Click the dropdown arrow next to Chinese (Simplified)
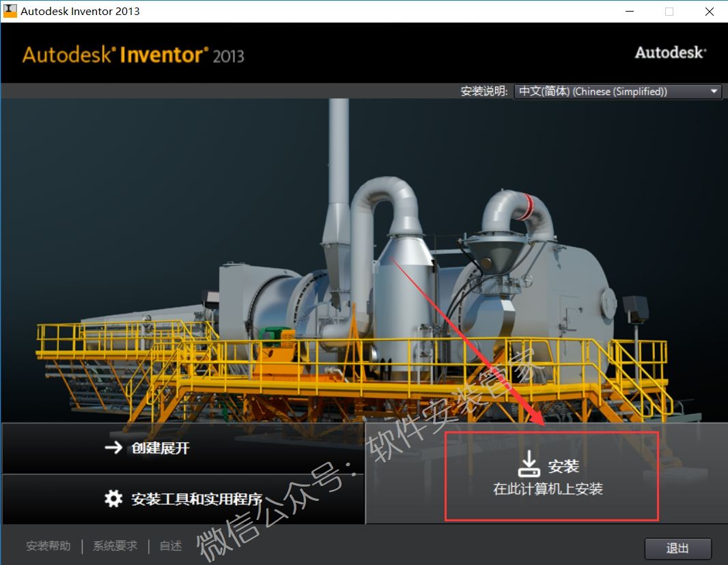Viewport: 728px width, 565px height. coord(714,91)
